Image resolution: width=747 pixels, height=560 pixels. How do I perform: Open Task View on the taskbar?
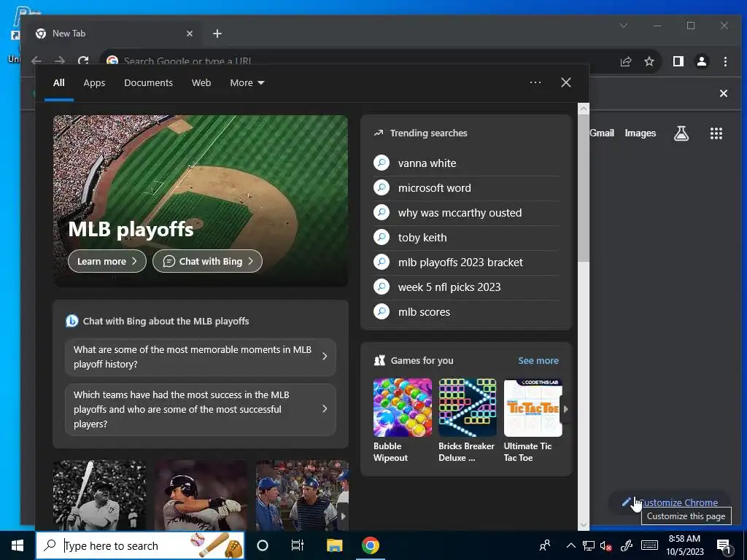click(298, 545)
